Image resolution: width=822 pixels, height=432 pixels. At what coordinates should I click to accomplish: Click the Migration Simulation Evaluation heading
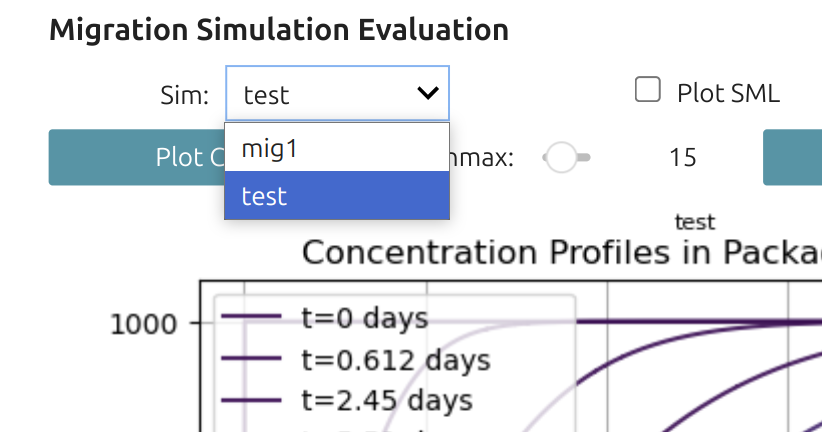pos(279,30)
